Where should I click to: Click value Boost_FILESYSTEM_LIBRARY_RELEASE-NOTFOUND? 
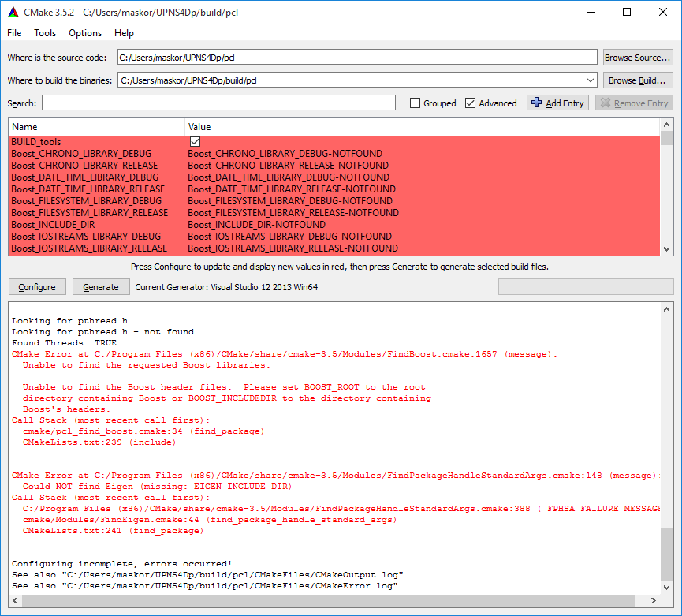tap(293, 213)
